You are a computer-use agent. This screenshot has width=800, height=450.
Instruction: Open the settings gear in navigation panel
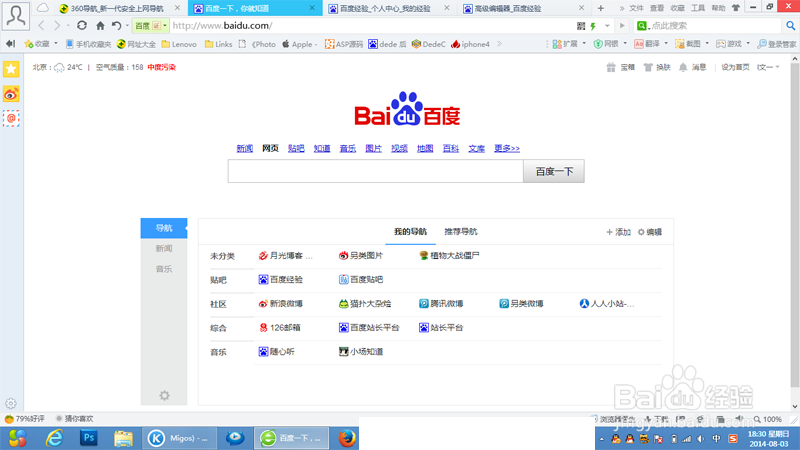[164, 395]
